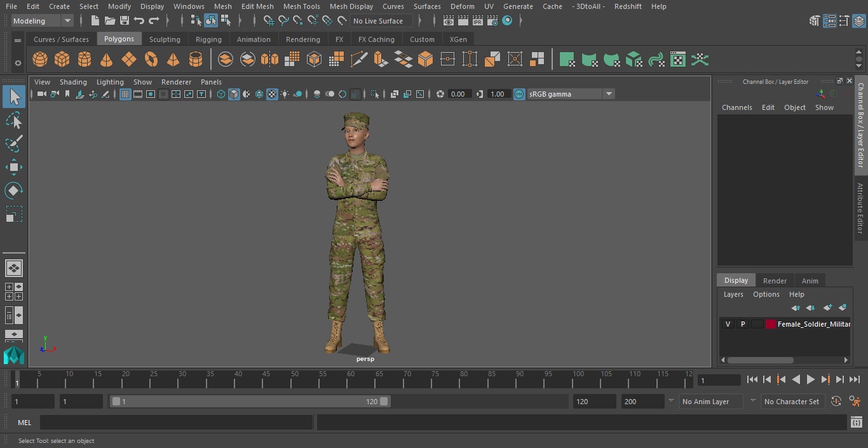Open the Redshift menu

coord(627,6)
